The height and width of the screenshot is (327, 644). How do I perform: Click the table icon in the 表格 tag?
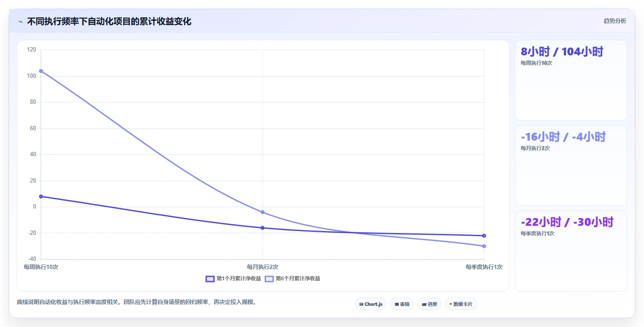point(397,305)
